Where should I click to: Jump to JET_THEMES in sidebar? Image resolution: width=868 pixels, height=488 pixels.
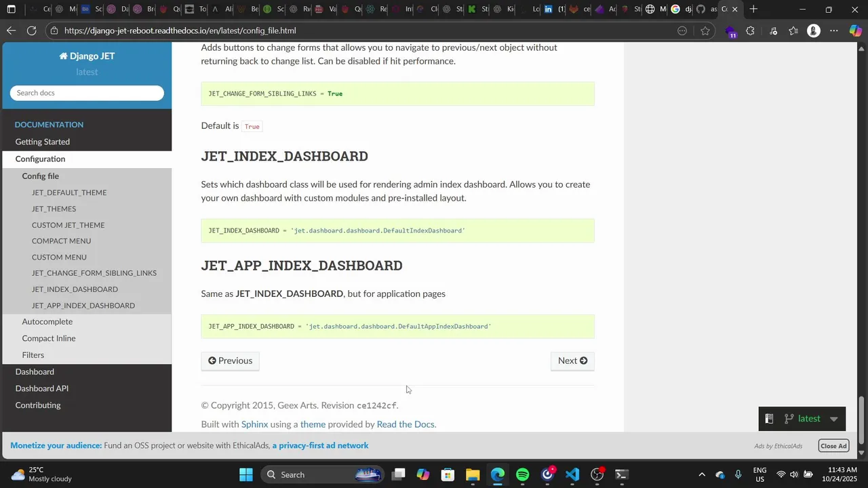click(x=54, y=209)
